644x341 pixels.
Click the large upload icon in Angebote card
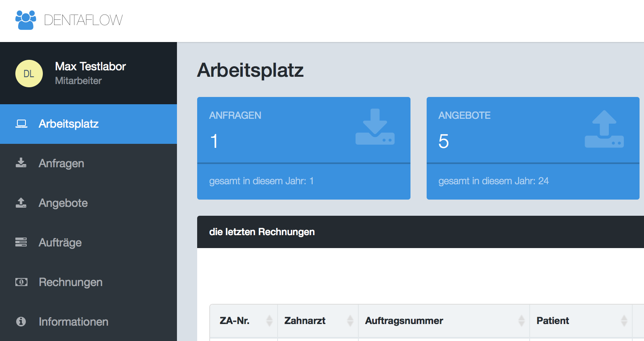coord(604,129)
